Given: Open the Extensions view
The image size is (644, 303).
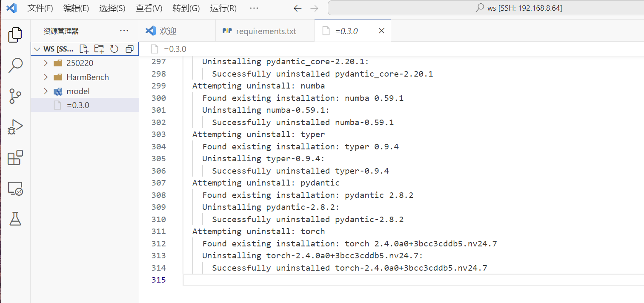Looking at the screenshot, I should tap(15, 158).
